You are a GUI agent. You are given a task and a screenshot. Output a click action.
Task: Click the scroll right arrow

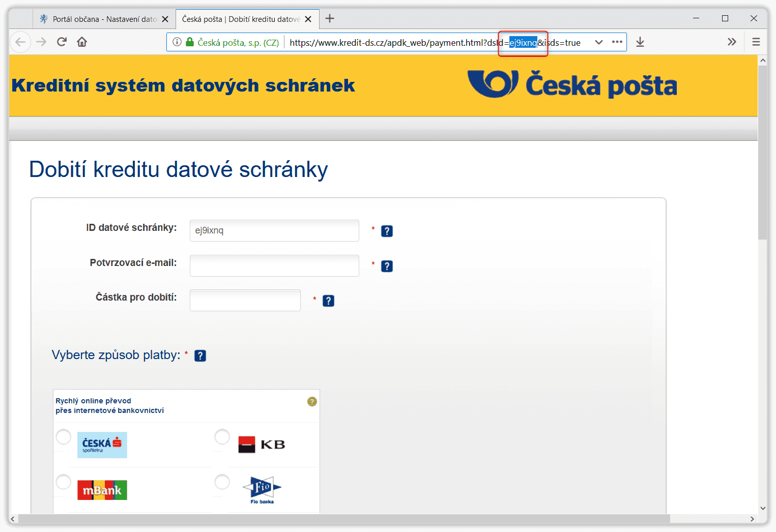click(752, 519)
